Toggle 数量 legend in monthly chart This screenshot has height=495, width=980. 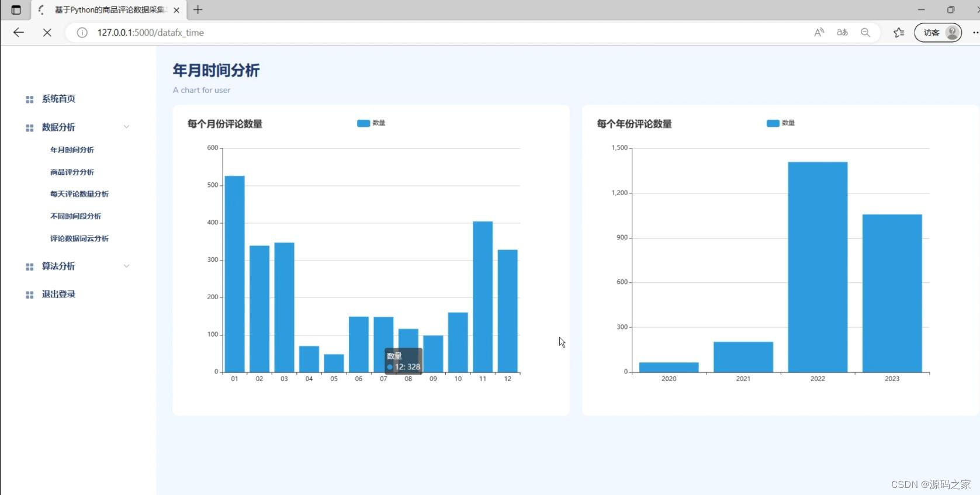pyautogui.click(x=371, y=123)
